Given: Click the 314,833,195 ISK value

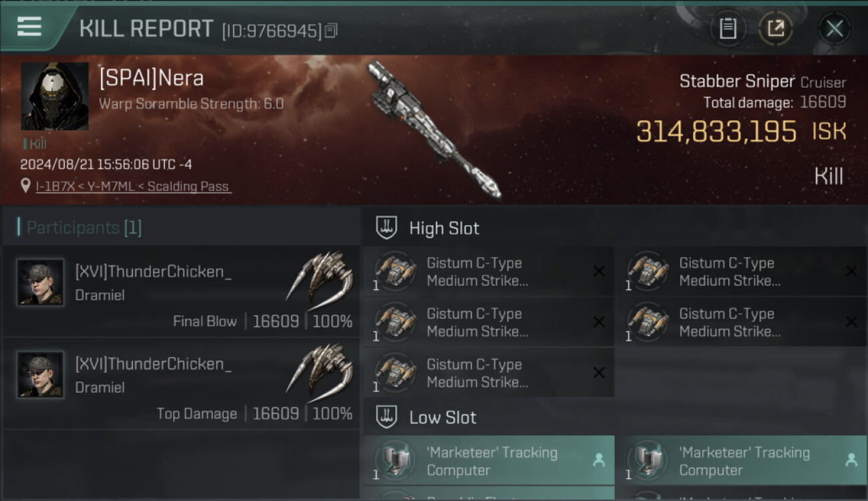Looking at the screenshot, I should (x=716, y=132).
